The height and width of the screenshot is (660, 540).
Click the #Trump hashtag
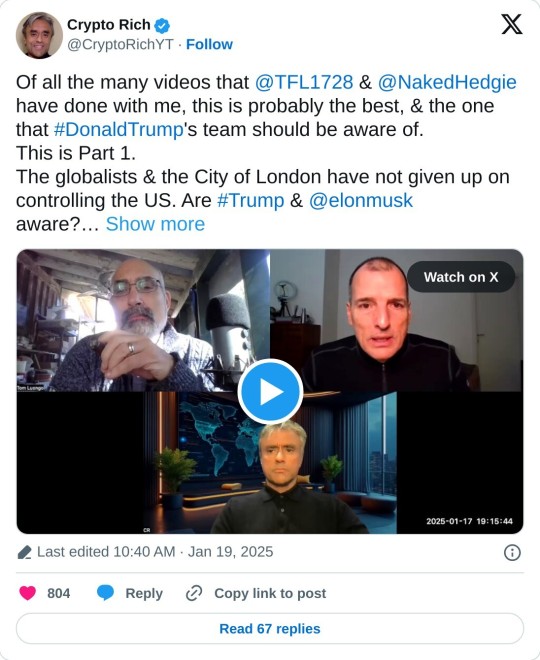tap(251, 200)
